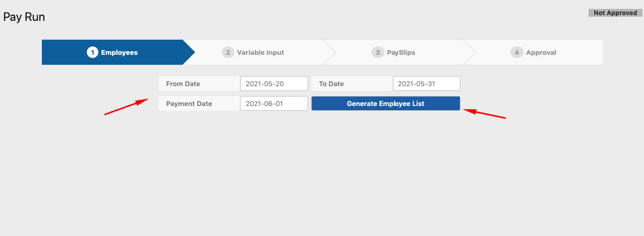The width and height of the screenshot is (644, 236).
Task: Switch to the PaySlips step
Action: pos(393,52)
